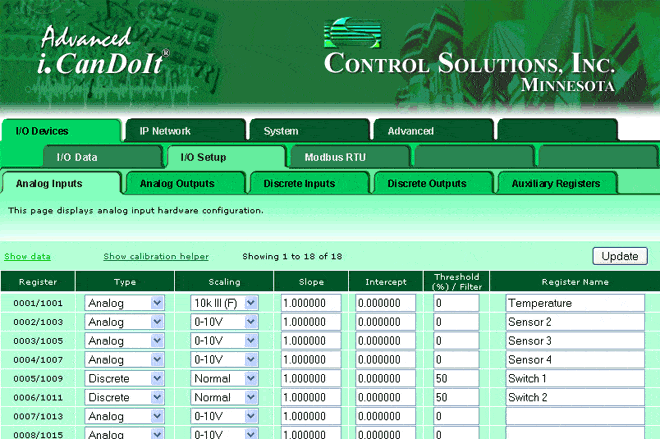Click register number 0001/1001
This screenshot has height=439, width=660.
[38, 303]
